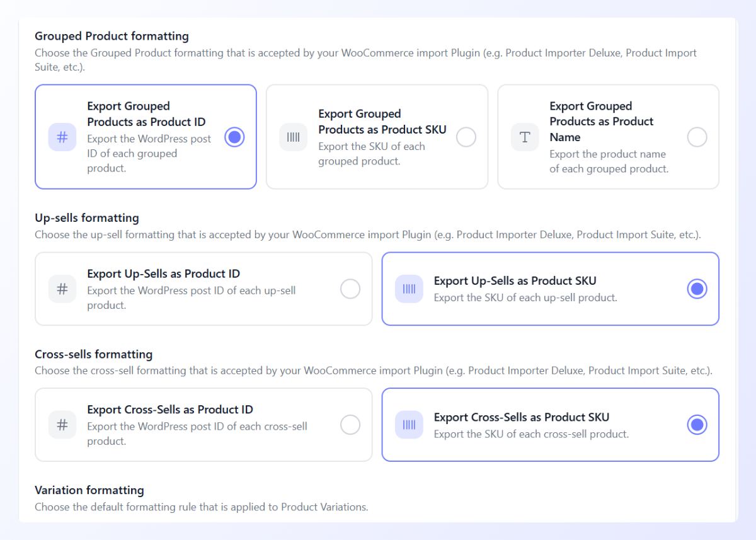
Task: Click T icon for Grouped Products as Product Name
Action: (525, 137)
